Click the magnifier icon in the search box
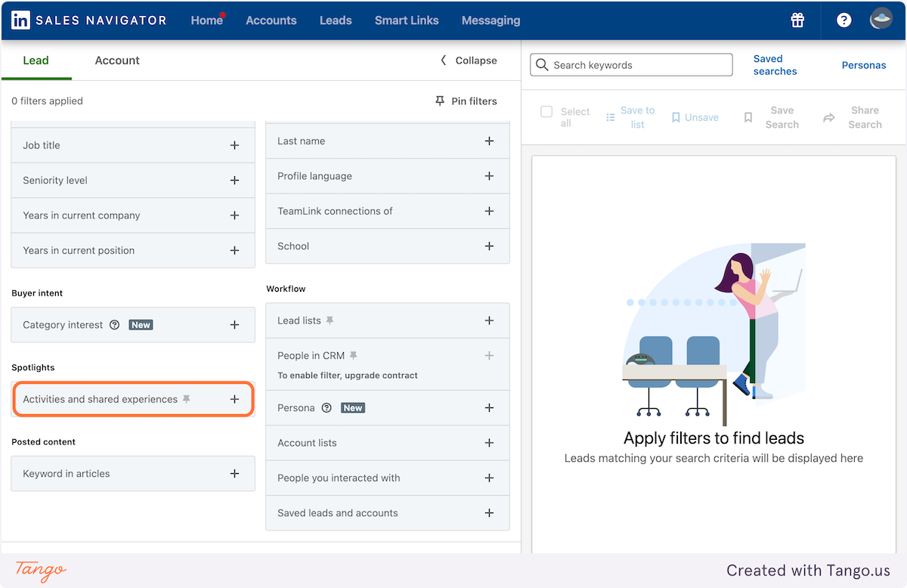The image size is (907, 588). click(542, 65)
